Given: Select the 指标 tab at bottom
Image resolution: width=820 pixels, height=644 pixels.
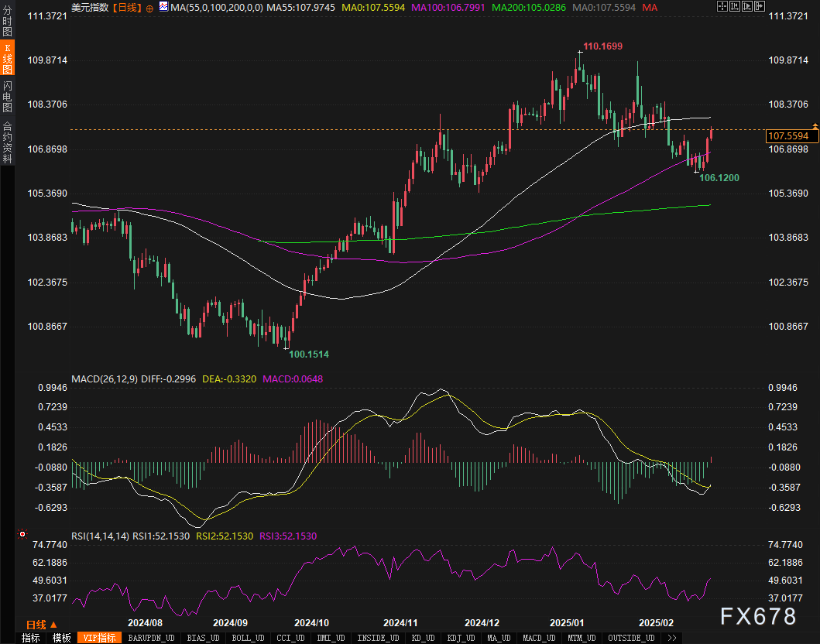Looking at the screenshot, I should (x=31, y=638).
